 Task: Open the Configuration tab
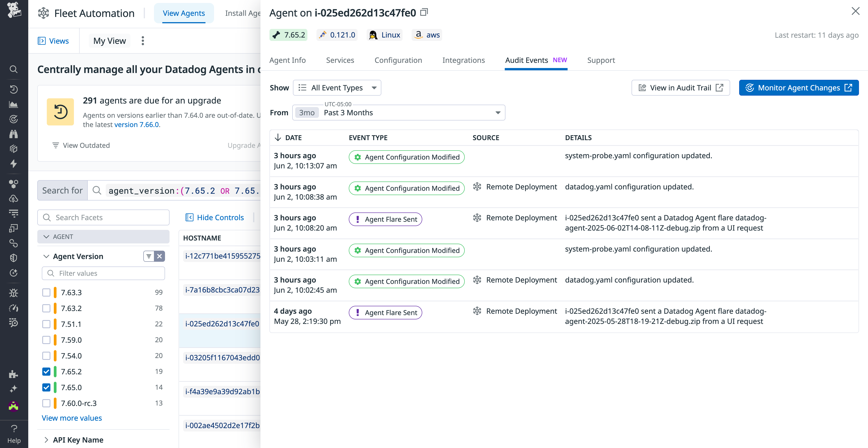tap(398, 60)
